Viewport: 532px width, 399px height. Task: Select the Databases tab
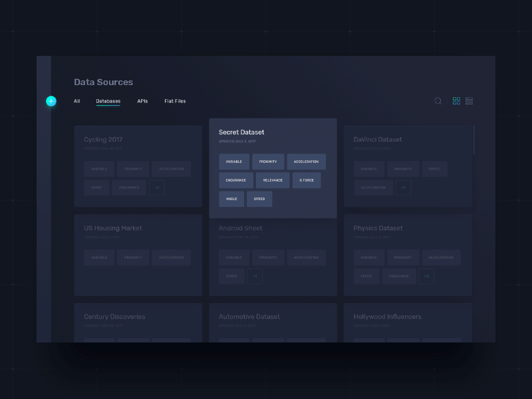click(108, 101)
